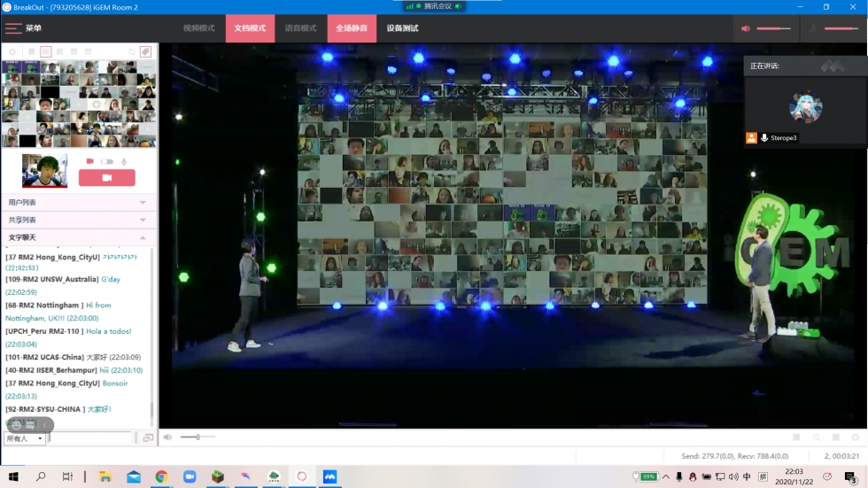Switch to 视频模式 tab
The image size is (868, 488).
click(x=199, y=28)
